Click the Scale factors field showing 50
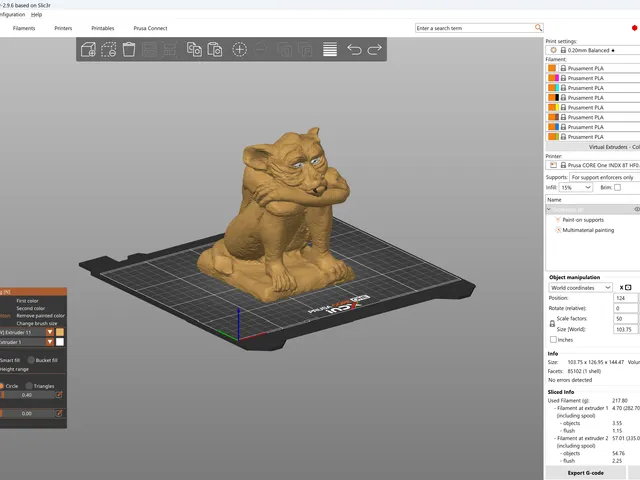640x480 pixels. pos(625,319)
